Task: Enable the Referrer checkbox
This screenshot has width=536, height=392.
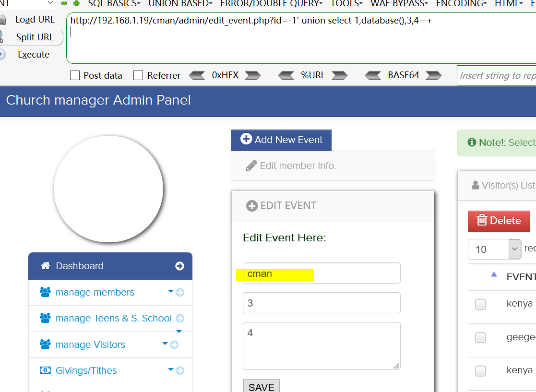Action: (138, 75)
